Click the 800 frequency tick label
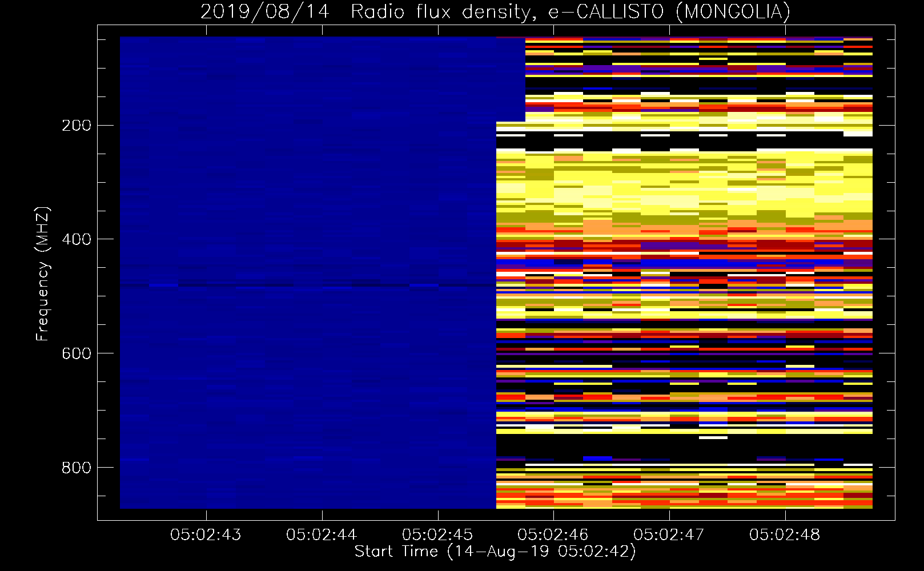924x571 pixels. 77,468
